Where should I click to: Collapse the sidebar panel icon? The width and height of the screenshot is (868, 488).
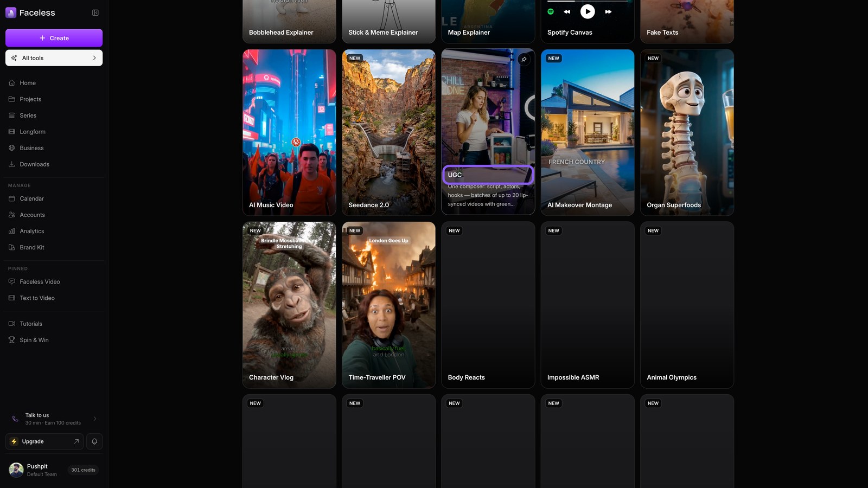(95, 12)
